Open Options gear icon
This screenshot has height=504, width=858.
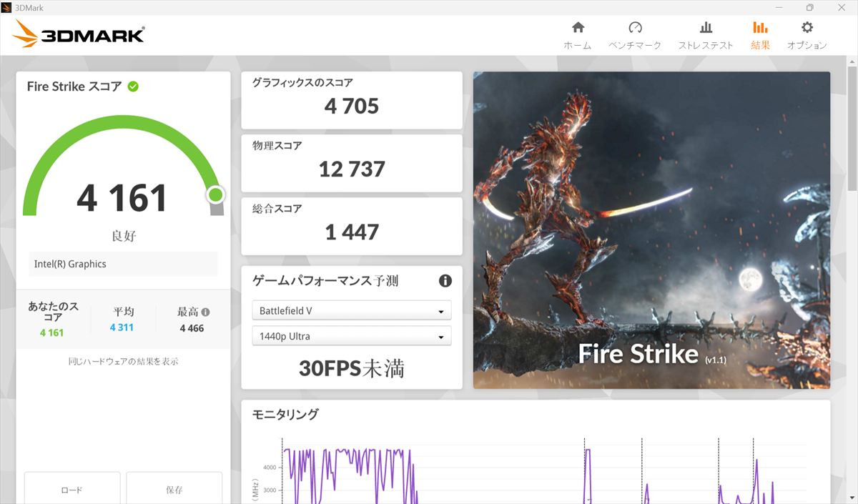807,28
